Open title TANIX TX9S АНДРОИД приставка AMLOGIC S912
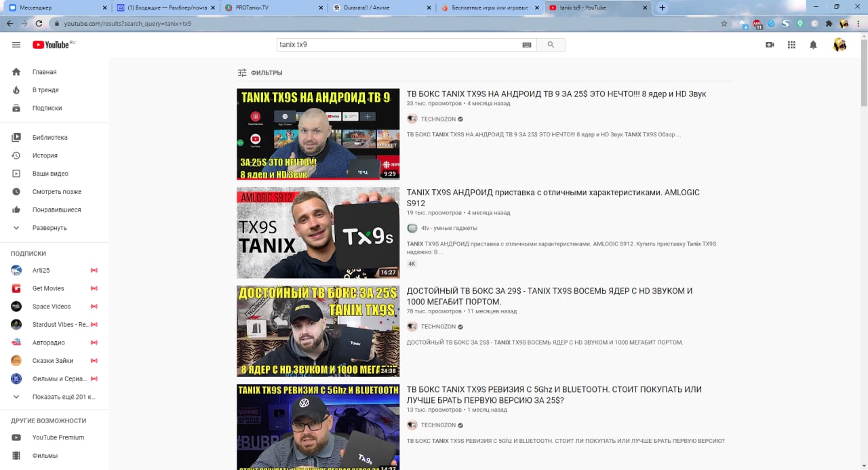 [553, 197]
